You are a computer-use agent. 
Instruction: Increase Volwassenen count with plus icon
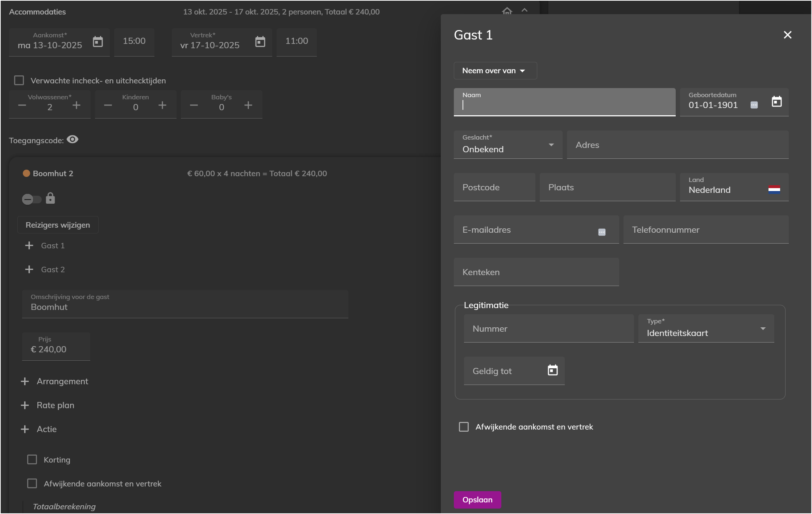tap(76, 105)
